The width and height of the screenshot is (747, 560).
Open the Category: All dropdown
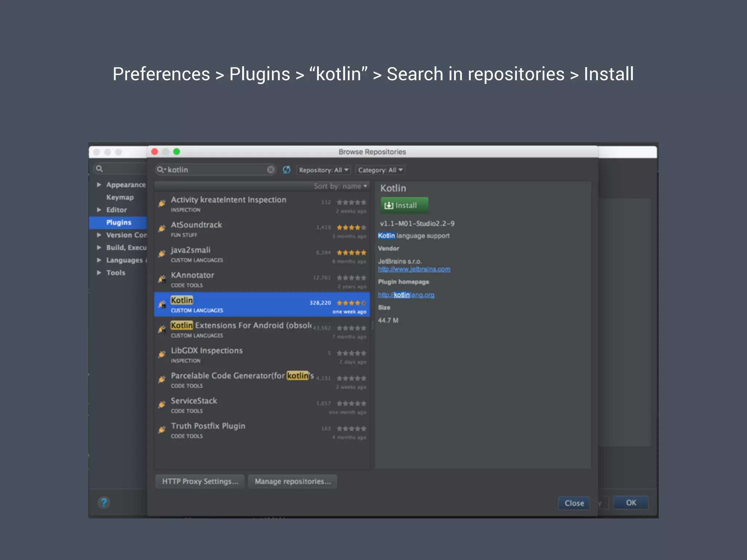click(380, 170)
